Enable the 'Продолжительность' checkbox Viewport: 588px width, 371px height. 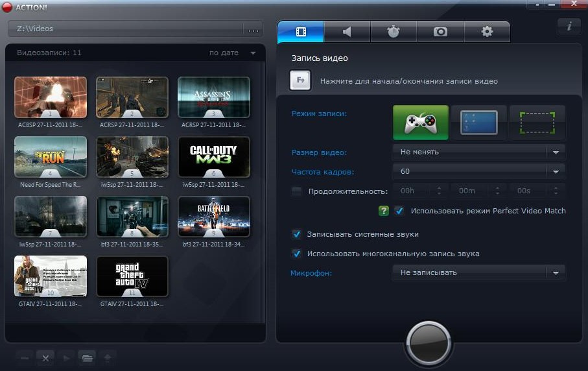(x=297, y=191)
